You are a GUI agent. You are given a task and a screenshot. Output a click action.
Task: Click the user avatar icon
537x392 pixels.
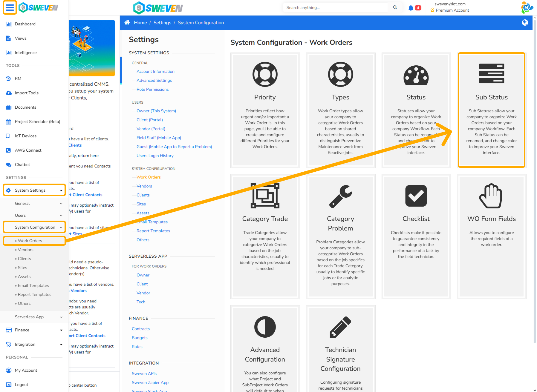point(527,7)
